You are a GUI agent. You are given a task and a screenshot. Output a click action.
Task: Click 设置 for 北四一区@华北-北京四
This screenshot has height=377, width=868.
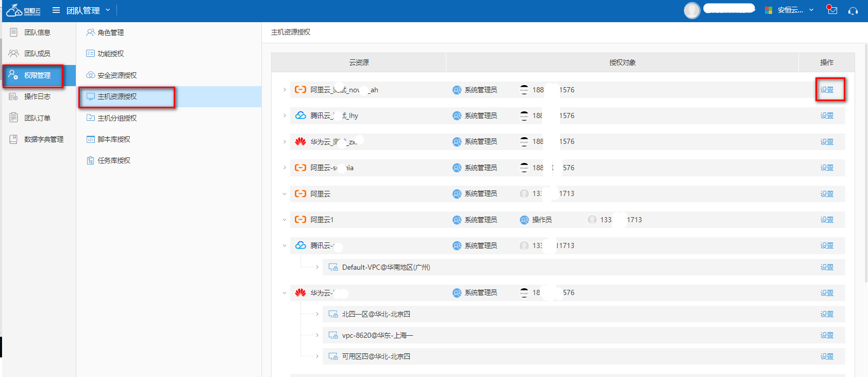coord(827,314)
